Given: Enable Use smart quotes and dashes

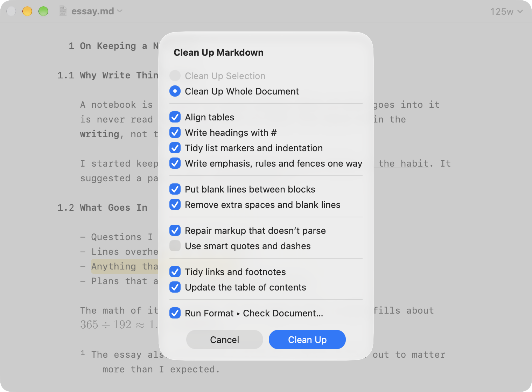Looking at the screenshot, I should point(175,246).
